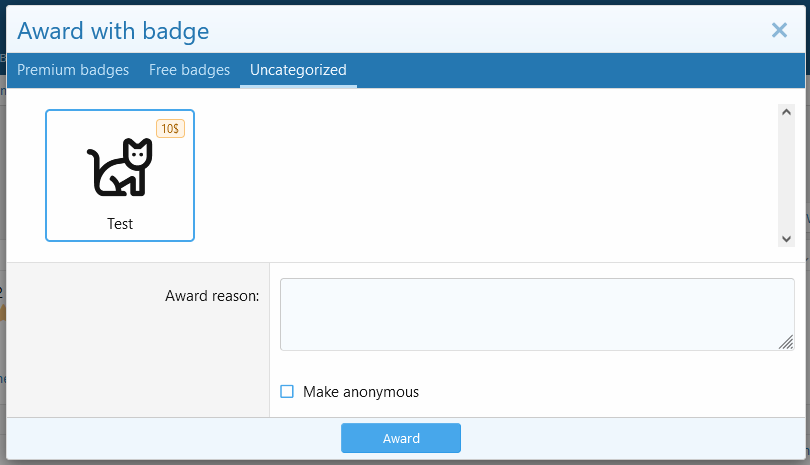The height and width of the screenshot is (465, 810).
Task: Click the Make anonymous label text
Action: click(361, 392)
